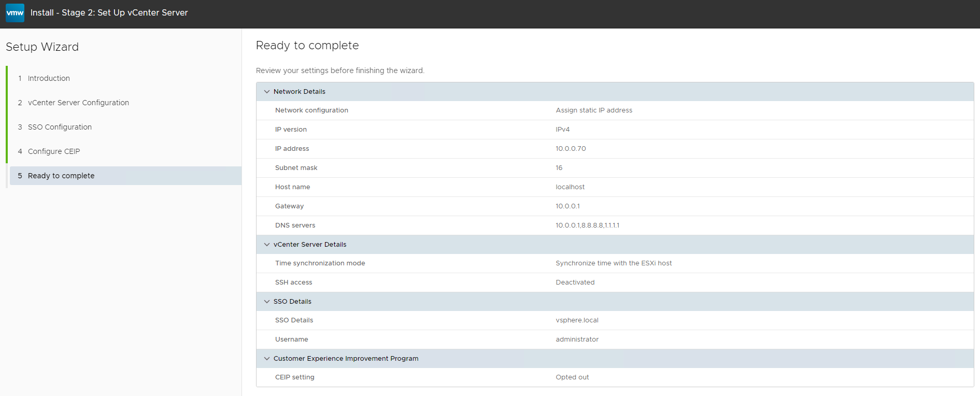Go to Introduction wizard step
The height and width of the screenshot is (396, 980).
click(x=49, y=78)
